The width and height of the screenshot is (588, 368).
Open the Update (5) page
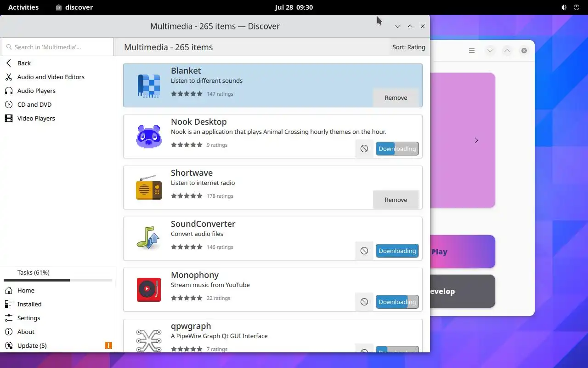58,345
